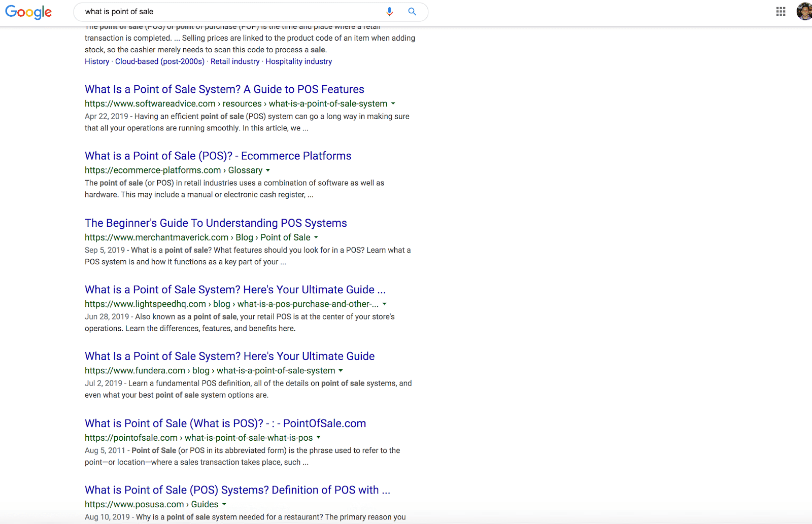Image resolution: width=812 pixels, height=524 pixels.
Task: Click the 'Jul 2, 2019' snippet date
Action: pos(104,383)
